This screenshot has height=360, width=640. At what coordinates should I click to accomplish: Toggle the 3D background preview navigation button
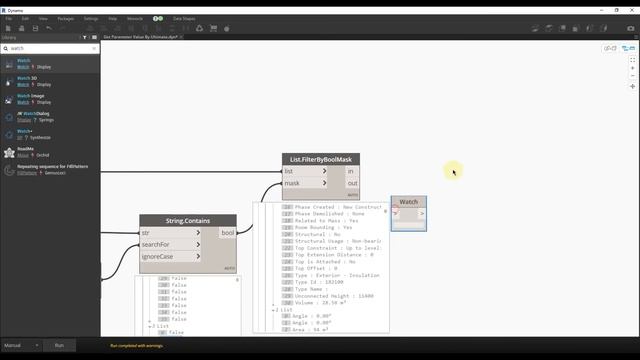[x=610, y=48]
